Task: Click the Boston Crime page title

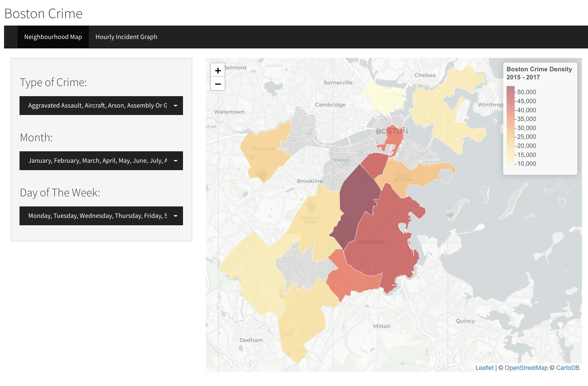Action: (43, 14)
